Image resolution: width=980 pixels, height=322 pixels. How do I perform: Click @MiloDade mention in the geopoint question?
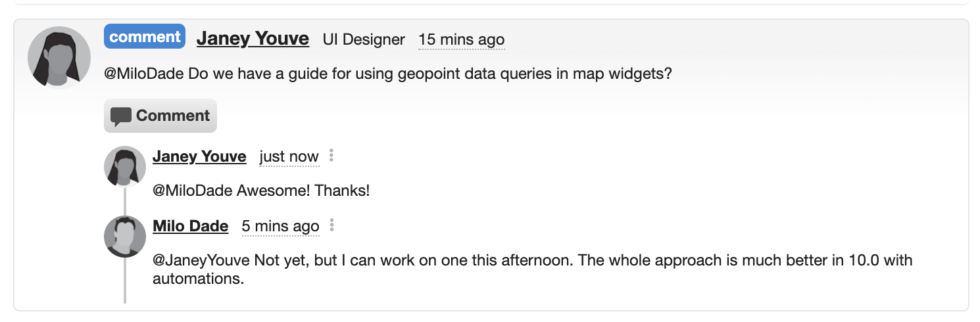(144, 74)
